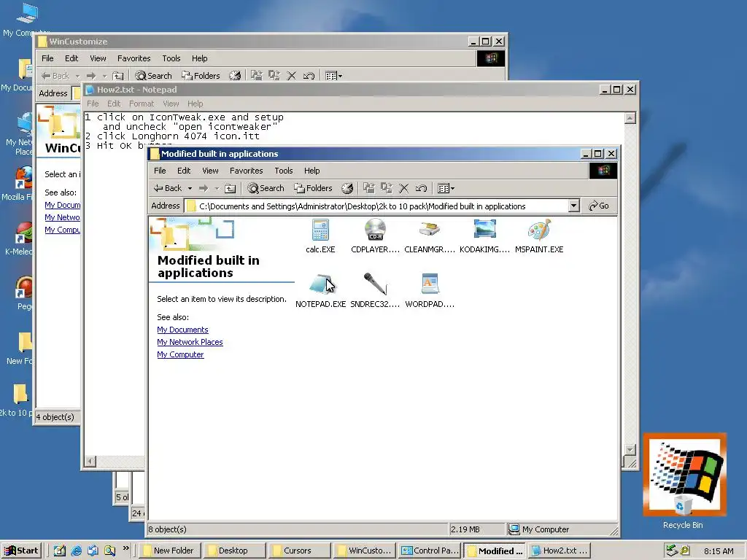Open My Computer link in front window
Image resolution: width=747 pixels, height=560 pixels.
(181, 354)
